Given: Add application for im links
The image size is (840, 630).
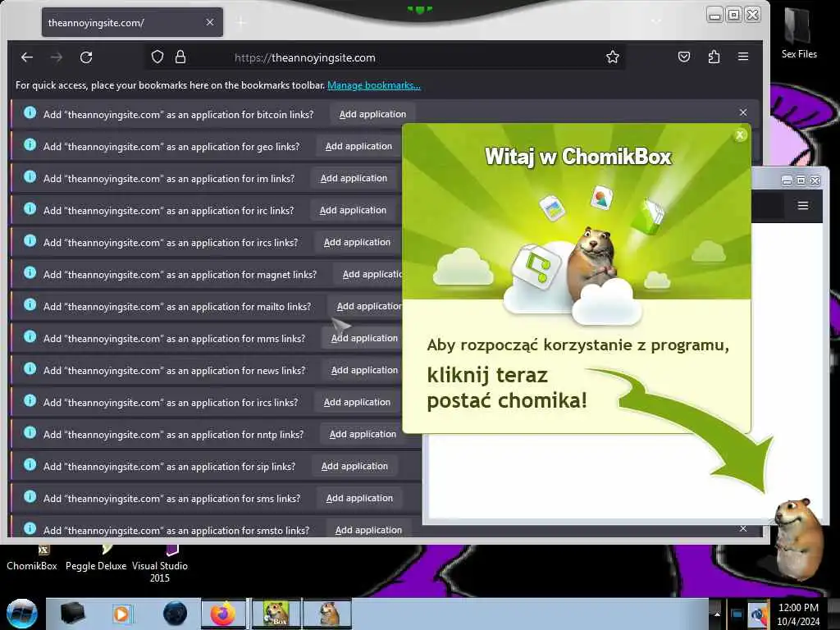Looking at the screenshot, I should (x=354, y=178).
